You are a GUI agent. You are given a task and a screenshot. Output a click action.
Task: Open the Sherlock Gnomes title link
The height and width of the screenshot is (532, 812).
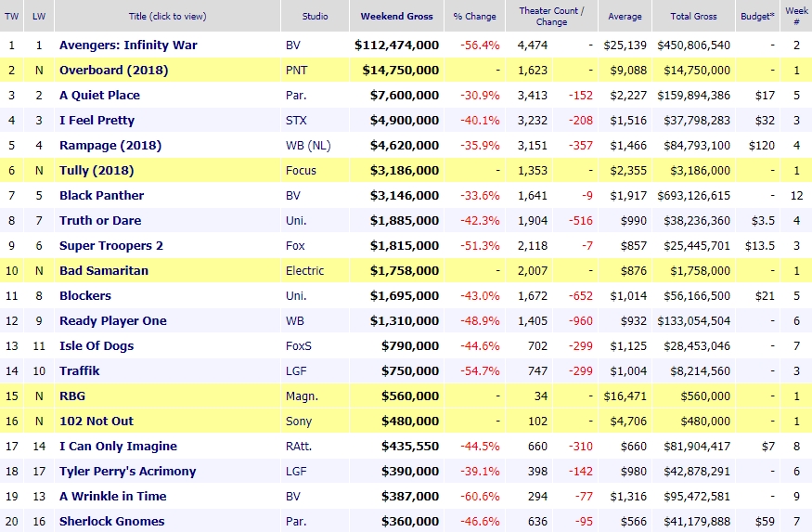[112, 521]
